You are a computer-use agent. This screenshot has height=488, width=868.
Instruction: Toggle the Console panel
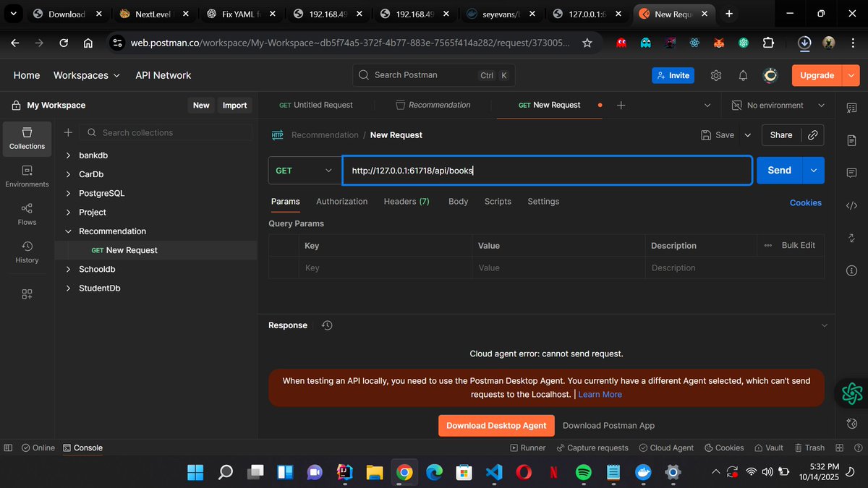pos(83,448)
